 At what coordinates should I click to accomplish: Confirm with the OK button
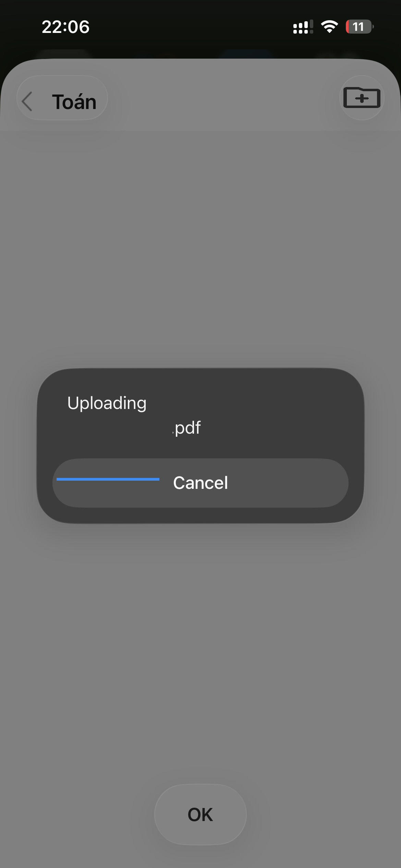tap(200, 815)
